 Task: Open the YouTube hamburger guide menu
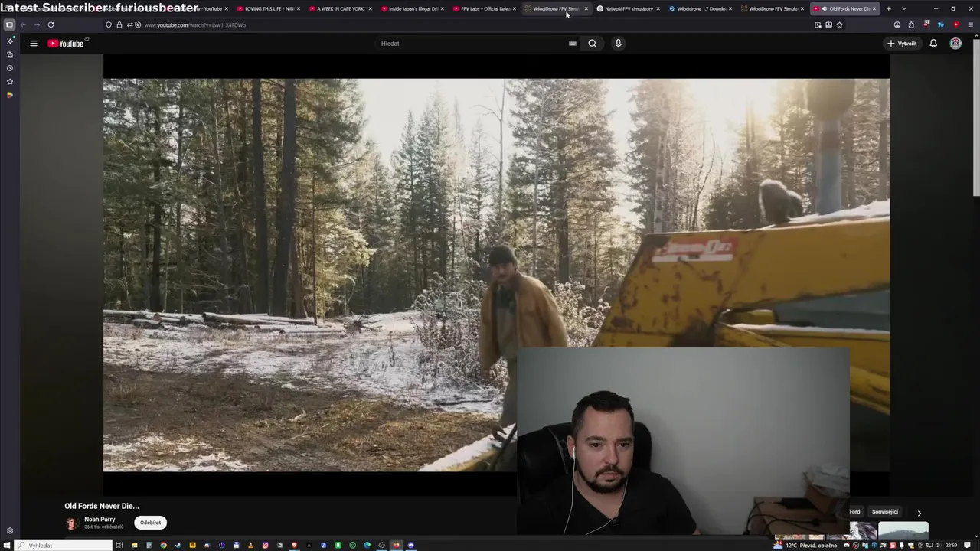[34, 44]
